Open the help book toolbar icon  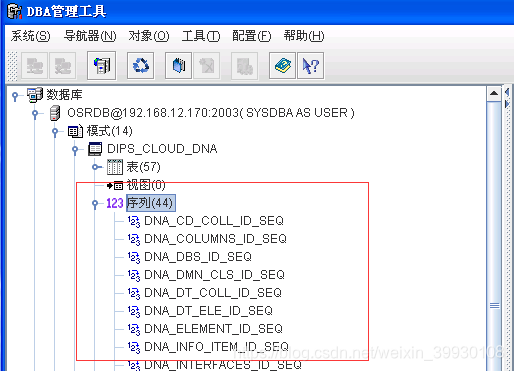click(x=282, y=65)
